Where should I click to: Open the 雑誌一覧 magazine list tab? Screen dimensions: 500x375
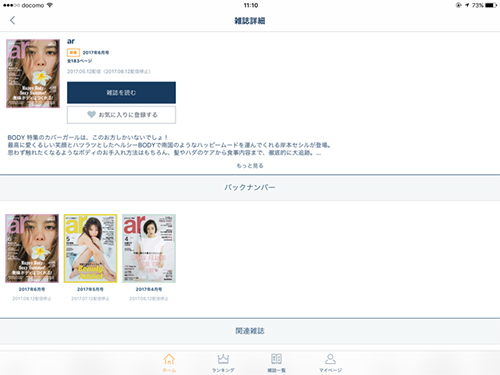(x=276, y=363)
